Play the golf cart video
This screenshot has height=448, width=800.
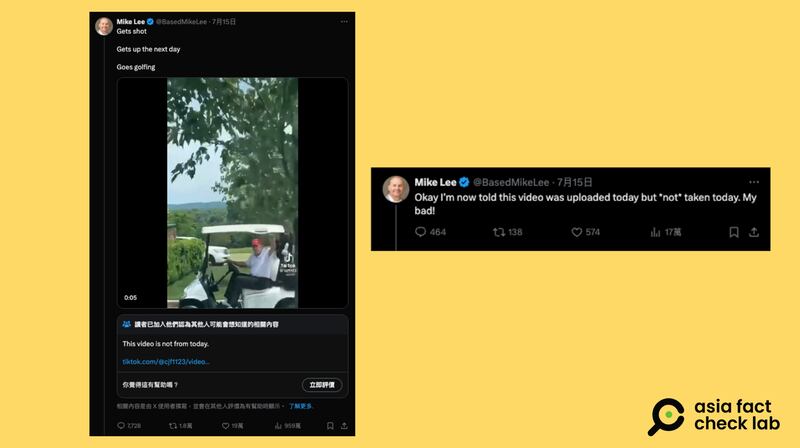(x=232, y=192)
